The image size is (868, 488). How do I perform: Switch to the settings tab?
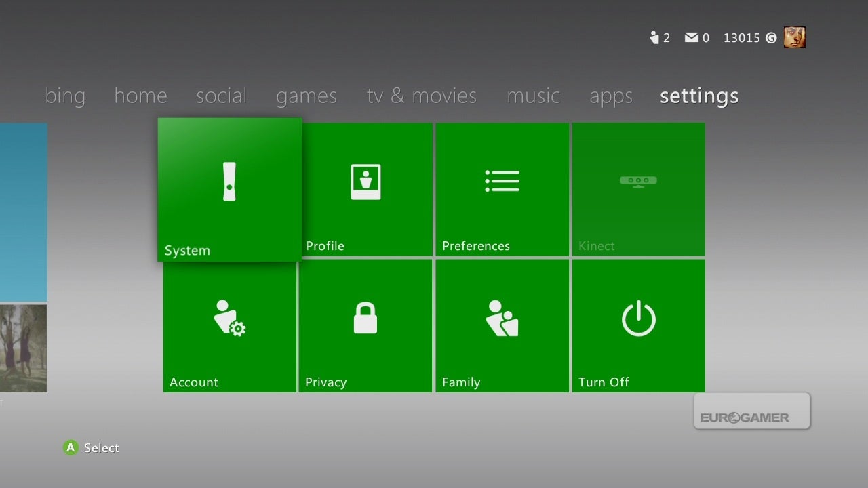(x=698, y=96)
